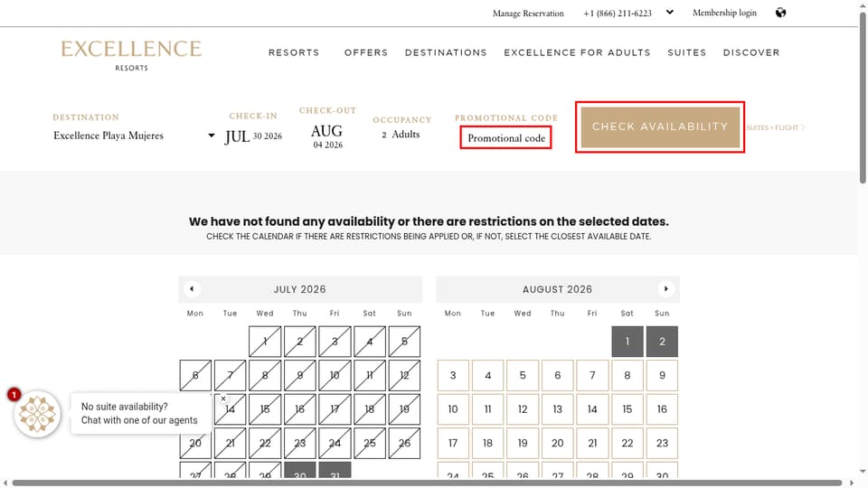Click the crossed-out July 22 date
The height and width of the screenshot is (488, 868).
[x=265, y=443]
